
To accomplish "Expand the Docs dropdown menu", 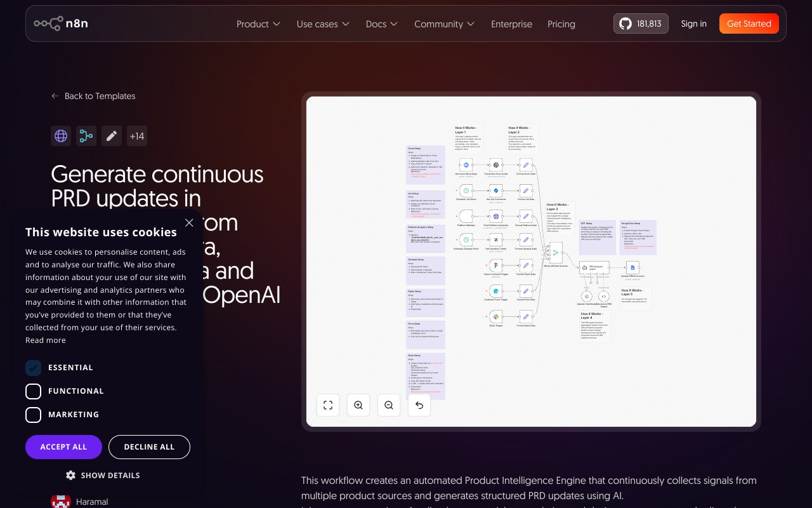I will [x=382, y=24].
